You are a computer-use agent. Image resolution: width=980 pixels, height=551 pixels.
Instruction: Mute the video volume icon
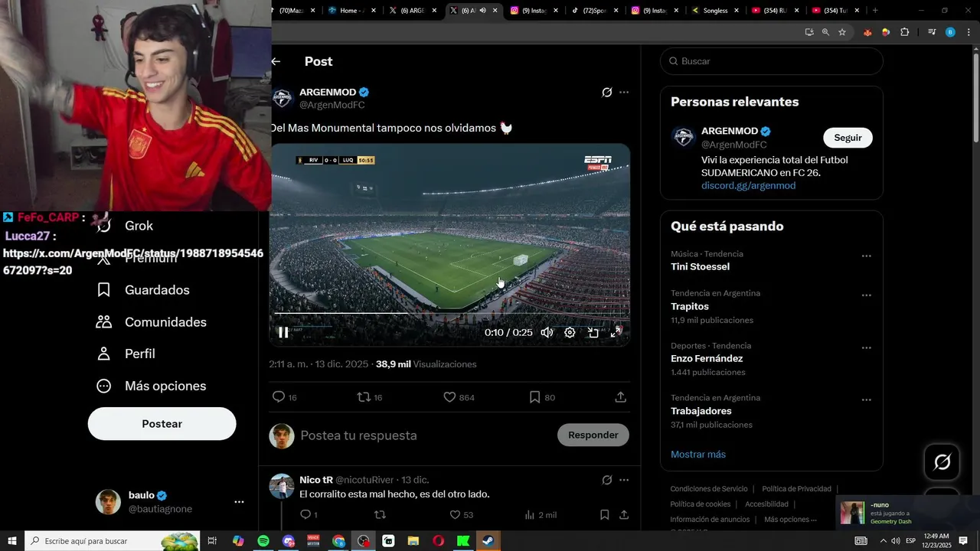pos(547,332)
